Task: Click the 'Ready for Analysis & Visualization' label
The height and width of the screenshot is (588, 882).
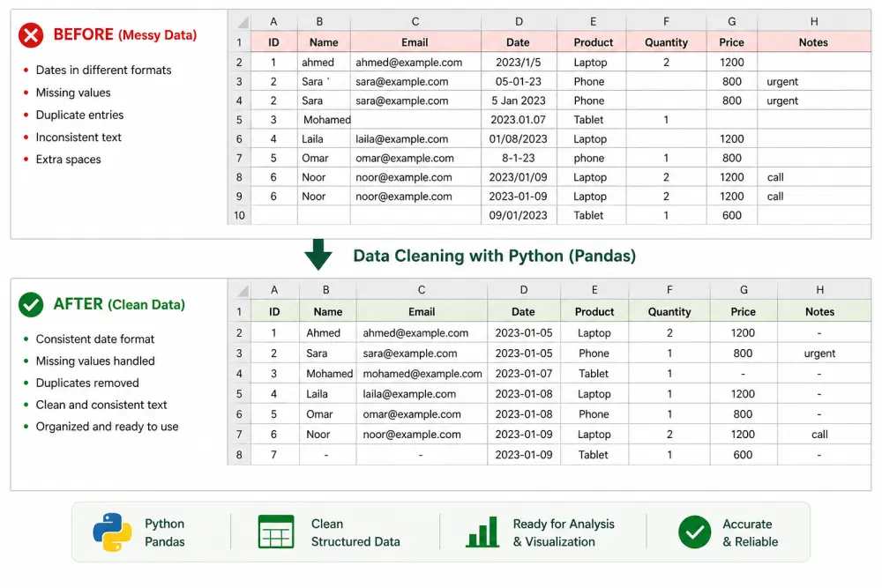Action: tap(564, 532)
